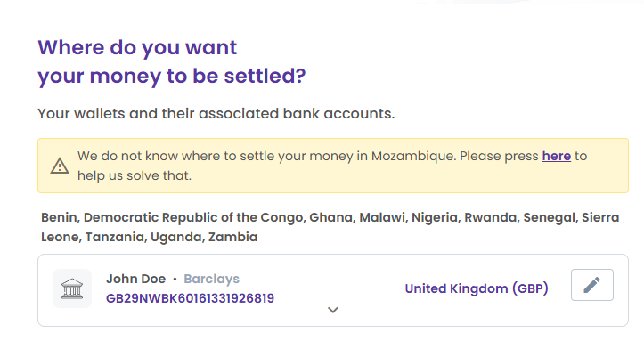The width and height of the screenshot is (644, 349).
Task: Click the bank building icon
Action: pyautogui.click(x=72, y=288)
